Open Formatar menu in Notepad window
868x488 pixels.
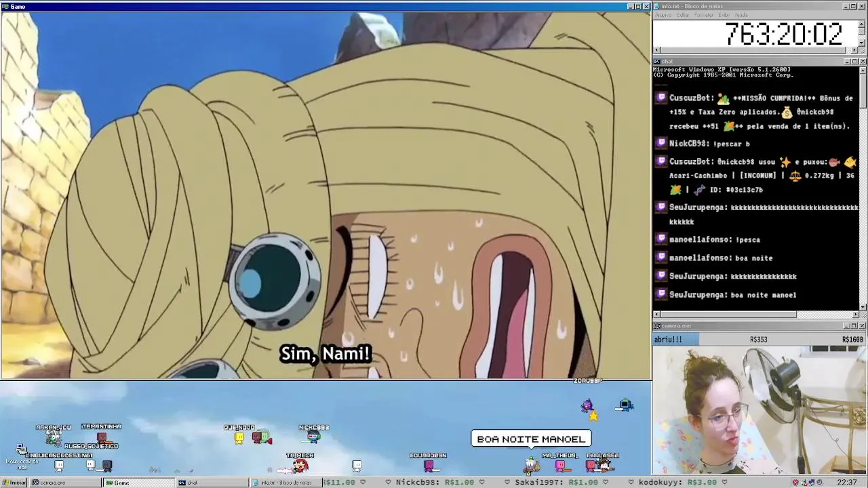(704, 15)
